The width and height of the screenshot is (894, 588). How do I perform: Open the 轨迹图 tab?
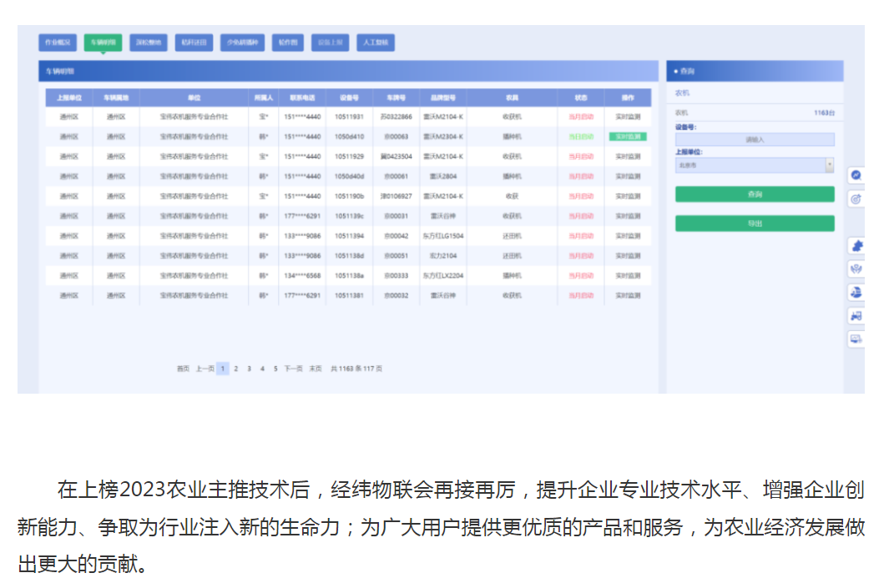coord(287,43)
